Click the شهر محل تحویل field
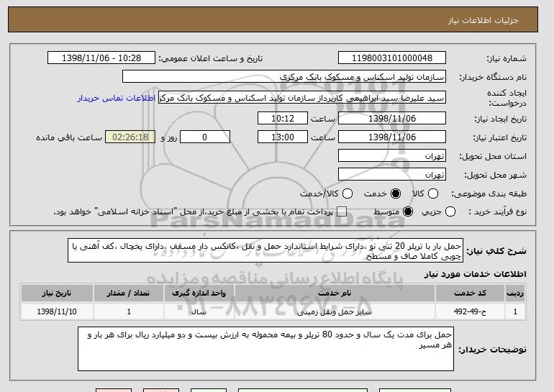The height and width of the screenshot is (392, 554). [x=392, y=175]
